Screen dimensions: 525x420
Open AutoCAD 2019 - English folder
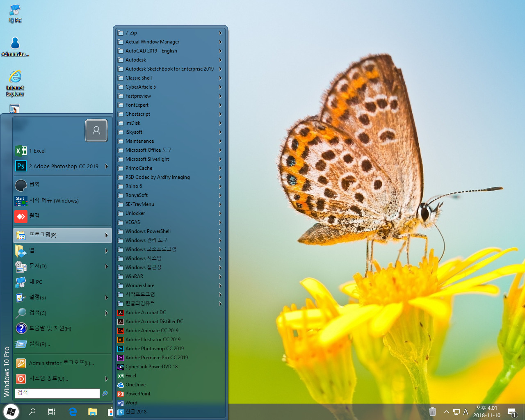pyautogui.click(x=170, y=51)
